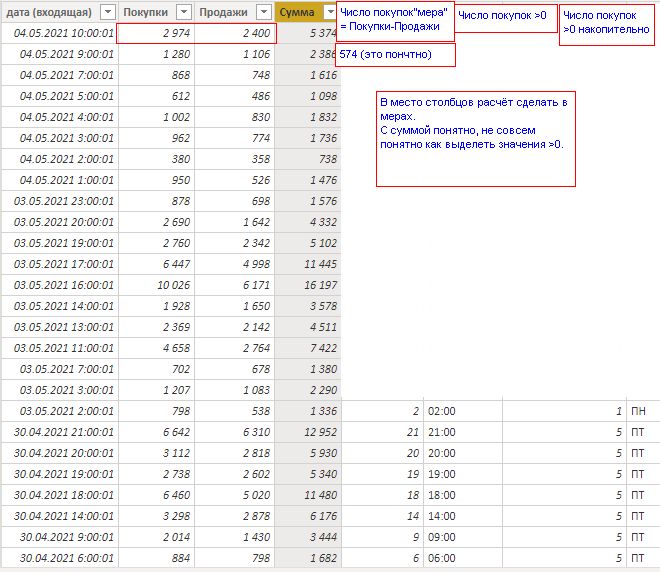Click the Покупки cell 6 460

(156, 495)
